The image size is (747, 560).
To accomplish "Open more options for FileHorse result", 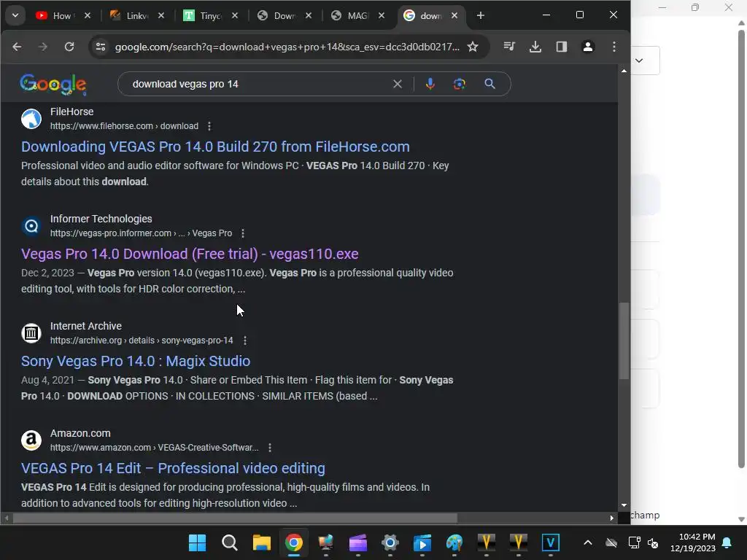I will (209, 126).
